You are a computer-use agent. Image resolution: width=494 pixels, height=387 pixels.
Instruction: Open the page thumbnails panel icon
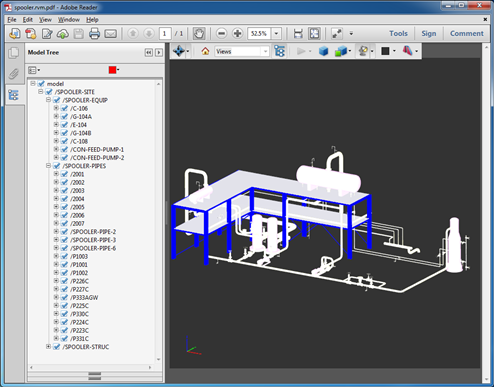point(14,53)
